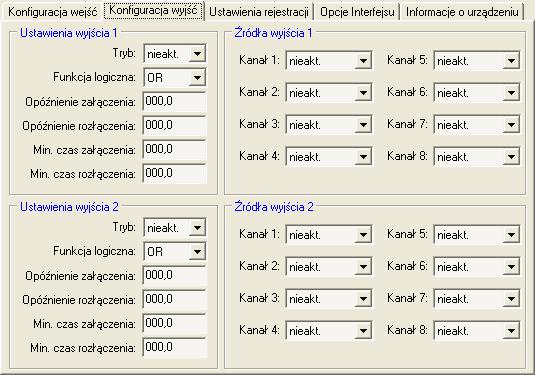Expand Kanał 3 dropdown in Źródła wyjścia 2
The width and height of the screenshot is (535, 375).
point(329,299)
